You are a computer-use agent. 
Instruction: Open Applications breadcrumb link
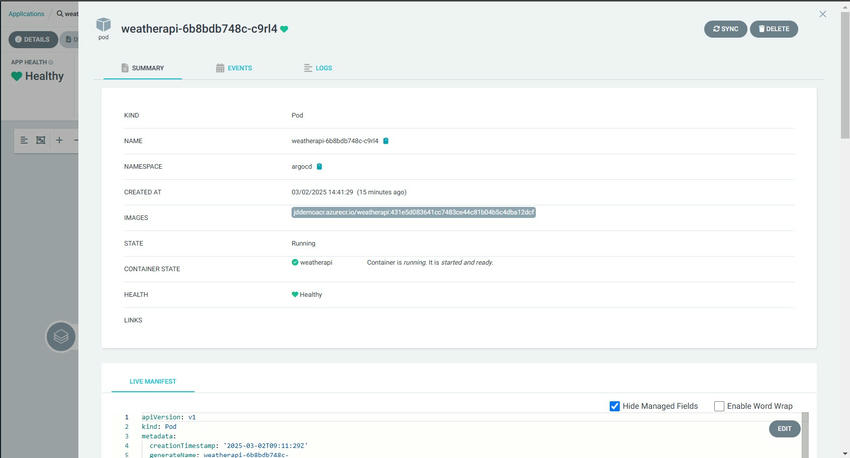[26, 14]
